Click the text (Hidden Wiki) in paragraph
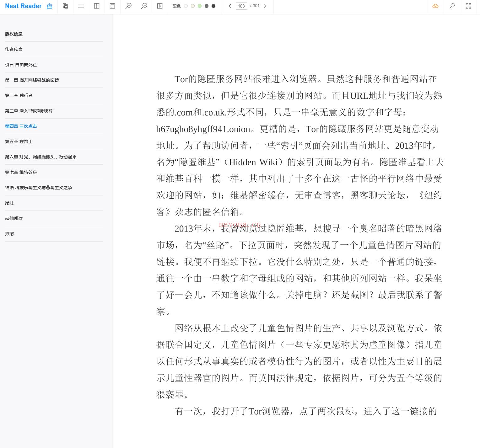Image resolution: width=480 pixels, height=448 pixels. click(253, 162)
